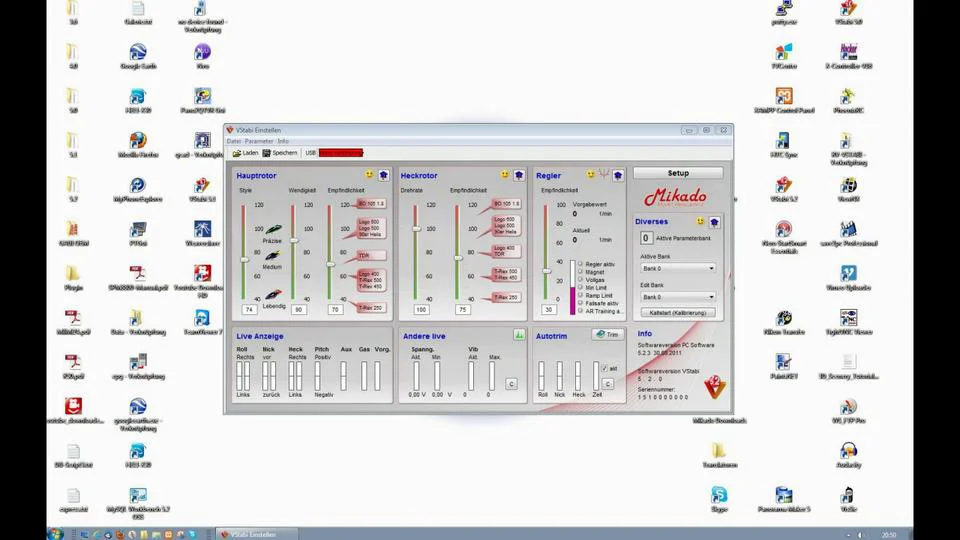Select the AR Training radio indicator
This screenshot has width=960, height=540.
[580, 311]
